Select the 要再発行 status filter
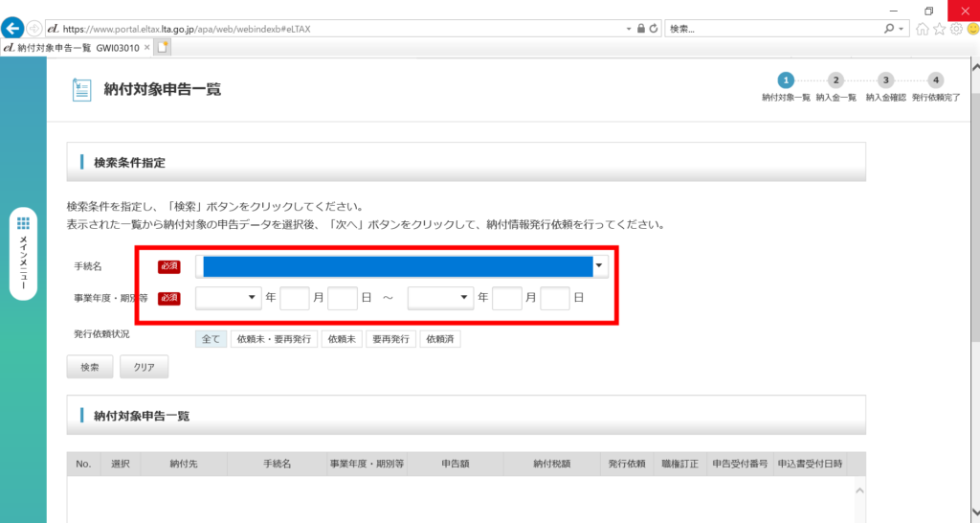This screenshot has height=523, width=980. (391, 339)
